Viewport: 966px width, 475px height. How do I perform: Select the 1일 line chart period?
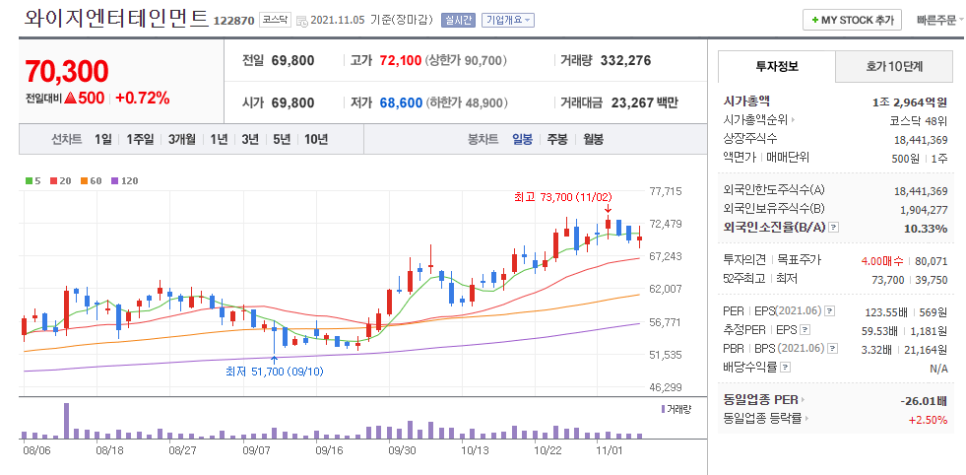pos(103,139)
